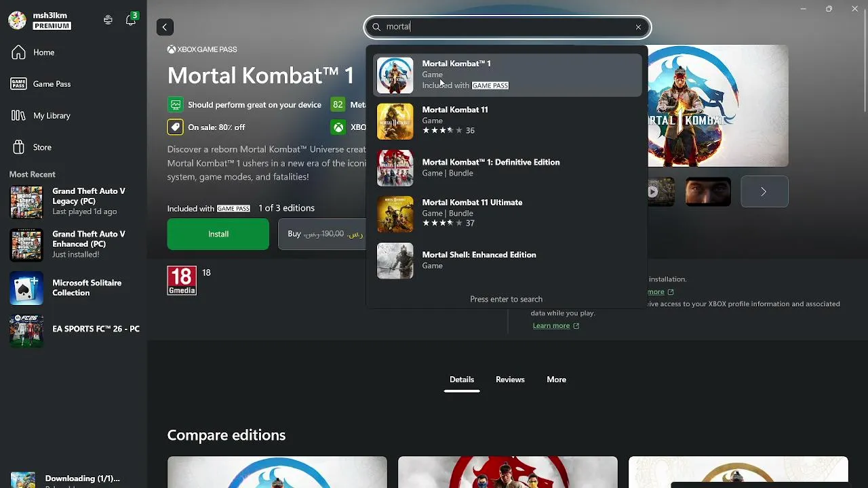Viewport: 868px width, 488px height.
Task: Click 'Press enter to search' text
Action: pyautogui.click(x=507, y=299)
